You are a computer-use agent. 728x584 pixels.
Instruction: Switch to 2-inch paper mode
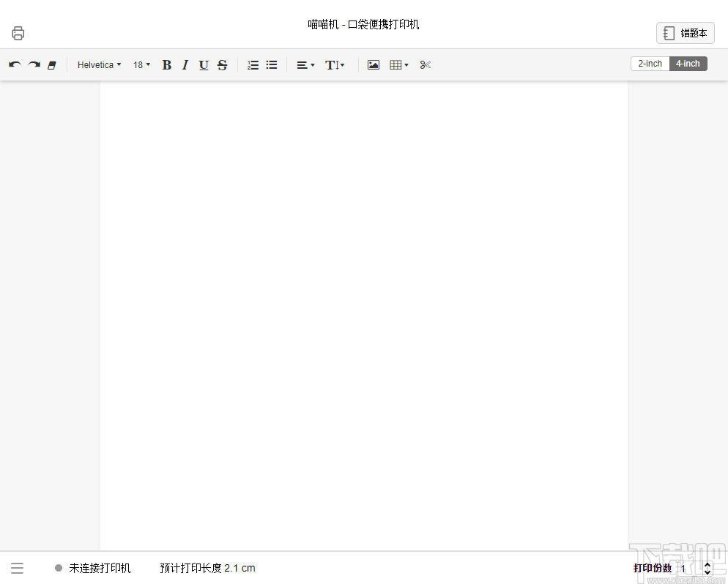point(649,64)
